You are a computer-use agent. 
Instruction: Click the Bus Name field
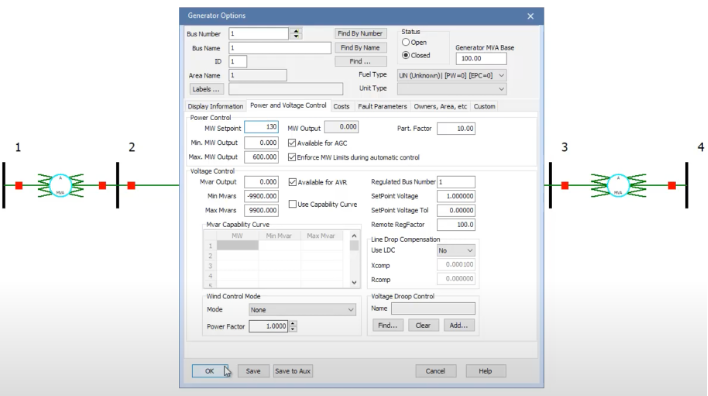(280, 48)
